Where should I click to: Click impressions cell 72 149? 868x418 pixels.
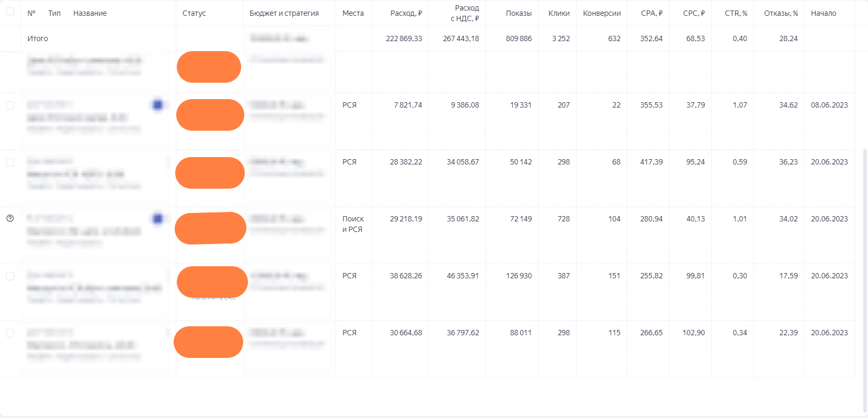[x=521, y=219]
